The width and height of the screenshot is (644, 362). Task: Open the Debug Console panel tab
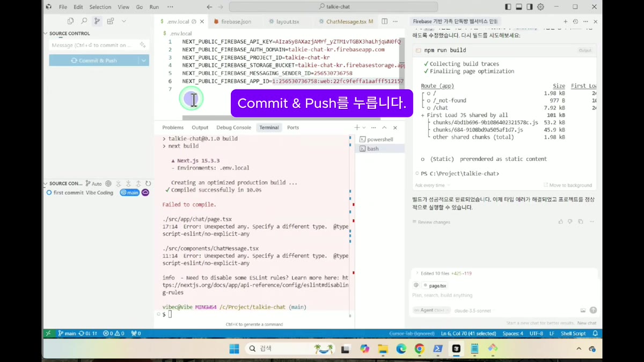click(x=233, y=128)
